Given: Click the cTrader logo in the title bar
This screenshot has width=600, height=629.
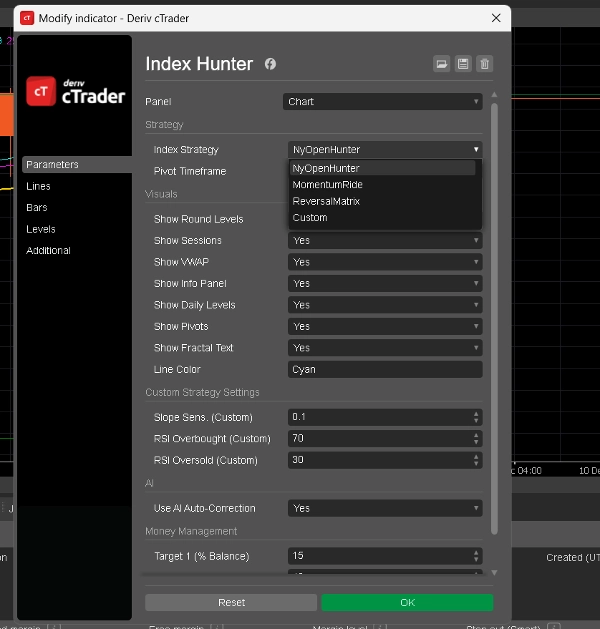Looking at the screenshot, I should (27, 18).
